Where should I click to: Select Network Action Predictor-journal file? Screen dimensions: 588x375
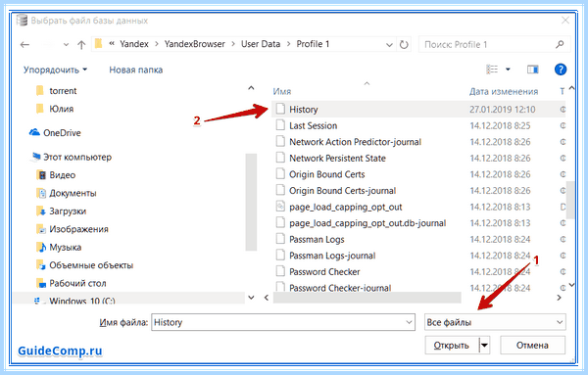coord(355,142)
